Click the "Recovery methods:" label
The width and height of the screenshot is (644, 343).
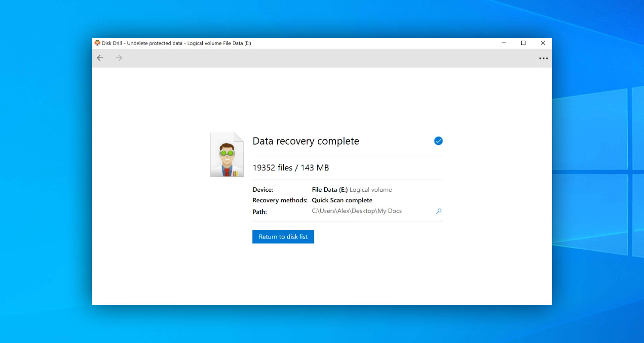[280, 200]
